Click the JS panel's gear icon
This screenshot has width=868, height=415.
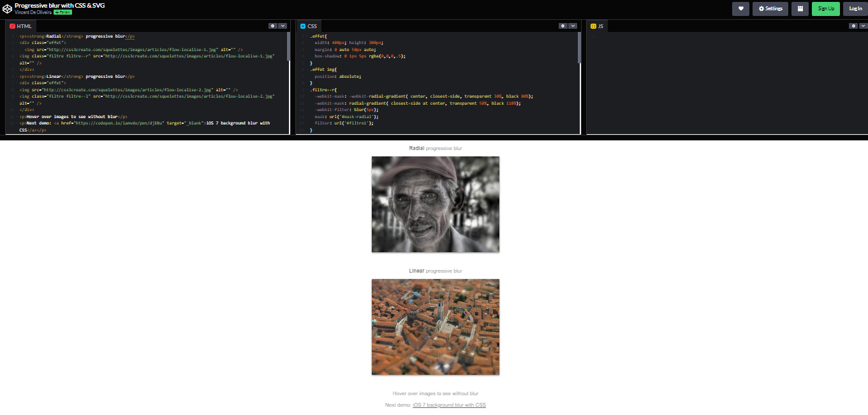click(x=853, y=25)
